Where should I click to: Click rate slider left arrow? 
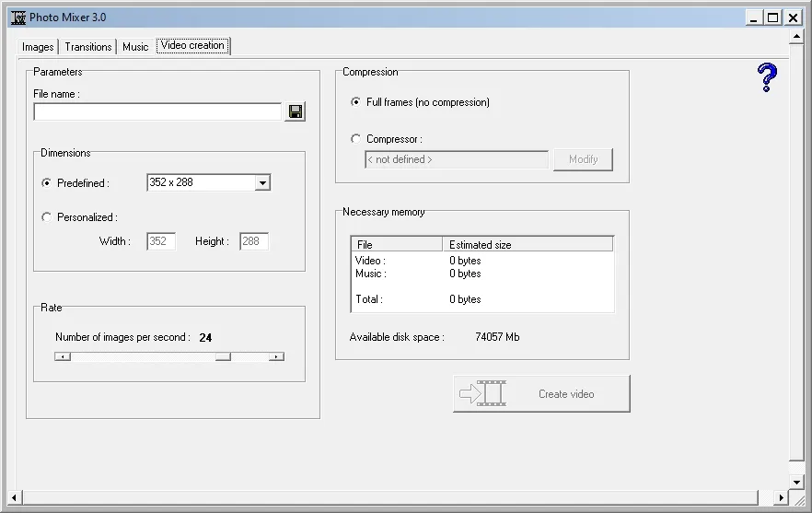point(63,356)
